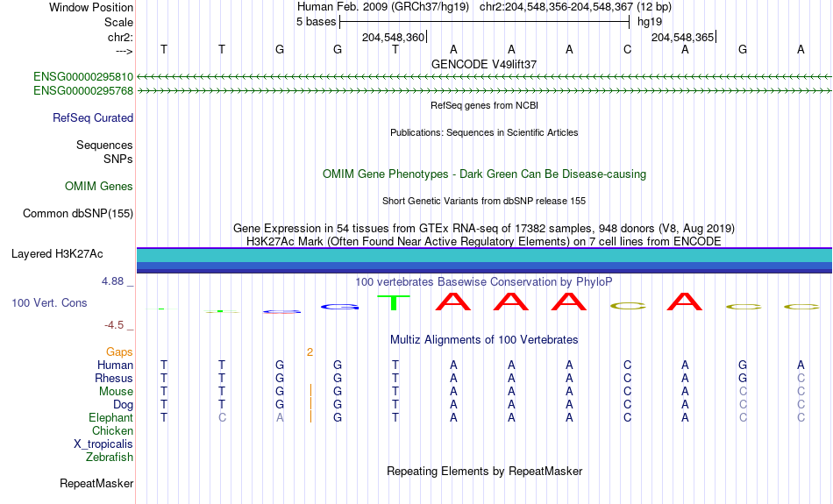Viewport: 833px width, 504px height.
Task: Click the faded A in the Elephant row
Action: [280, 418]
